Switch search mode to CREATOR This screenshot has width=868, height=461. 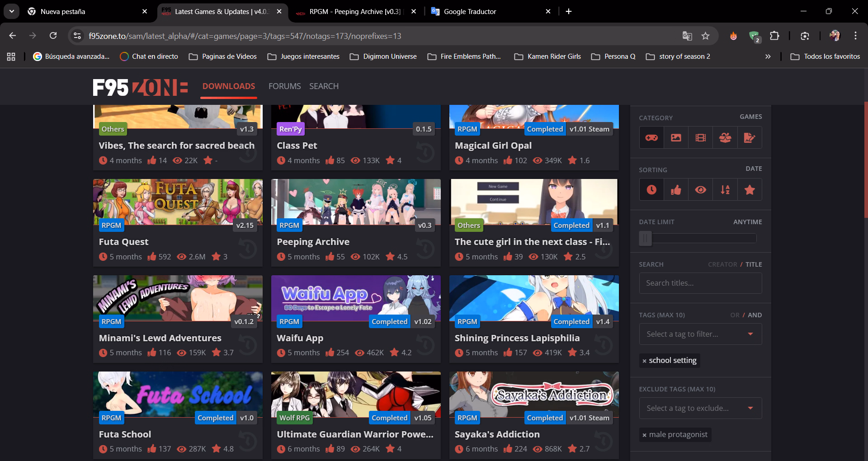tap(722, 264)
